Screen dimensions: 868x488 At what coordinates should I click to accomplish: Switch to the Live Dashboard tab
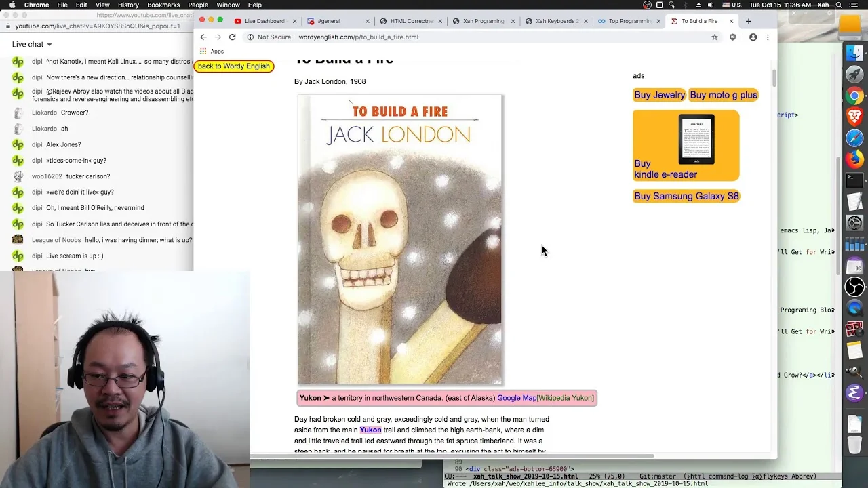tap(264, 21)
